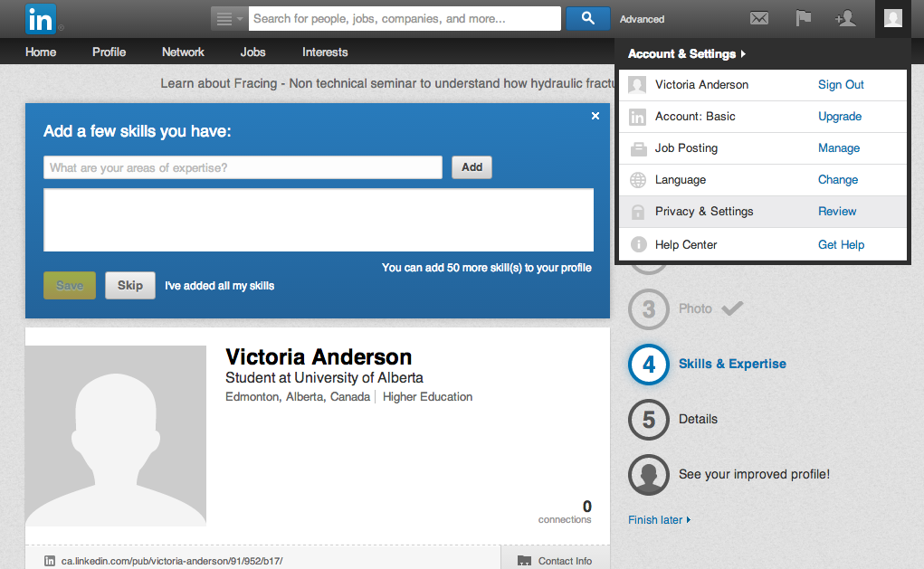This screenshot has height=569, width=924.
Task: Click the empty skills list box
Action: [319, 220]
